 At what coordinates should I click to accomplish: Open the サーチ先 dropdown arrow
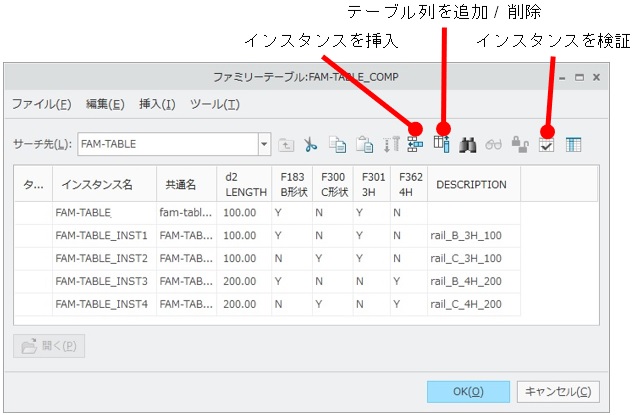tap(264, 144)
